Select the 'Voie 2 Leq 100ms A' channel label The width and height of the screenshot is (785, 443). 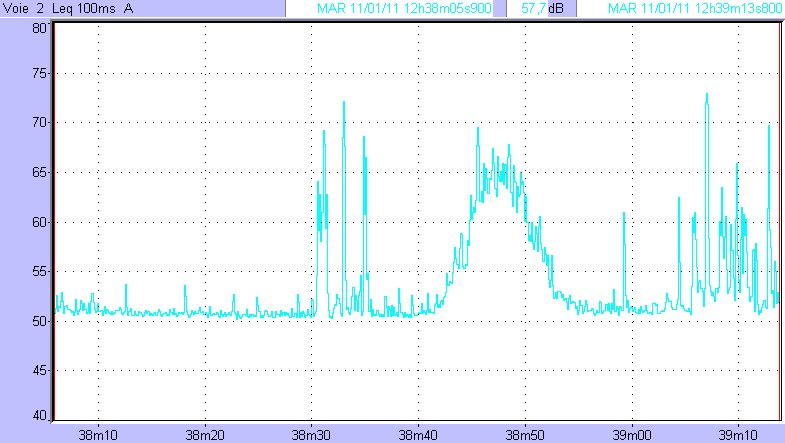[68, 8]
